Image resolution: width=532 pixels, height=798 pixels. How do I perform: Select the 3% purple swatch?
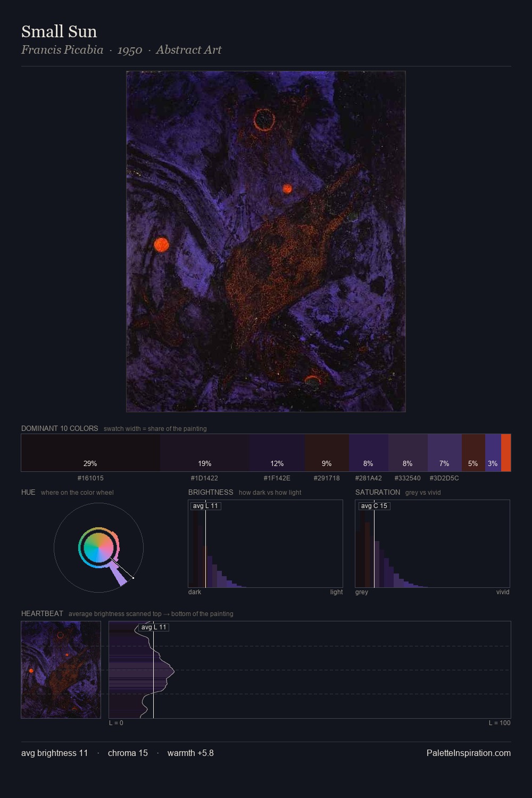click(493, 453)
